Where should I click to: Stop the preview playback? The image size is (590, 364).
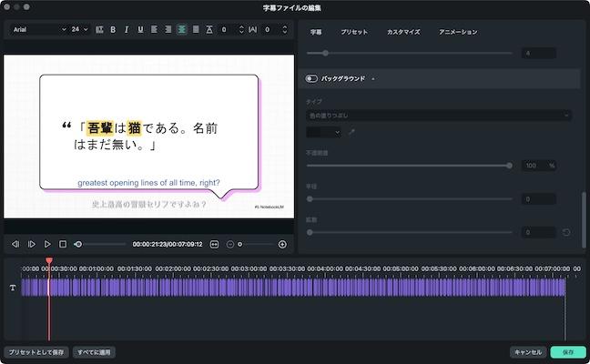click(x=63, y=245)
